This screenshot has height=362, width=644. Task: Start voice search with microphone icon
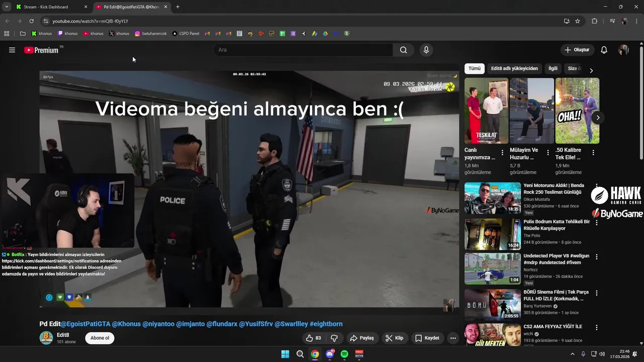(x=426, y=50)
